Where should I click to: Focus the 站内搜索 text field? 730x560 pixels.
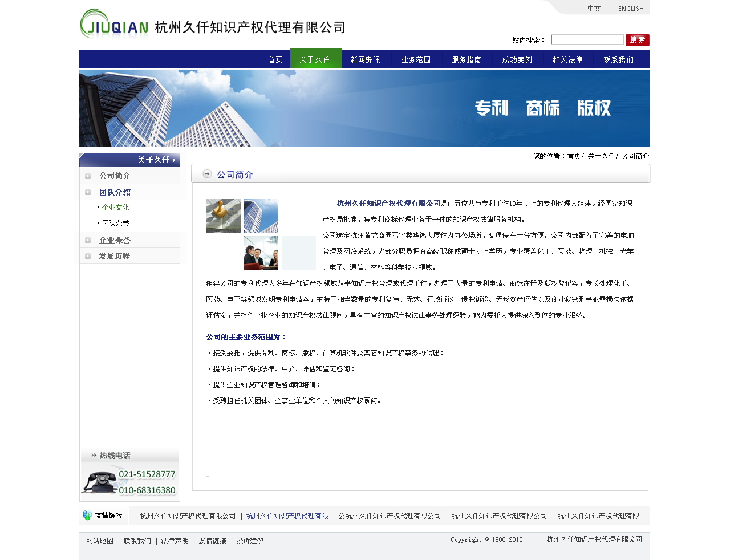click(587, 40)
